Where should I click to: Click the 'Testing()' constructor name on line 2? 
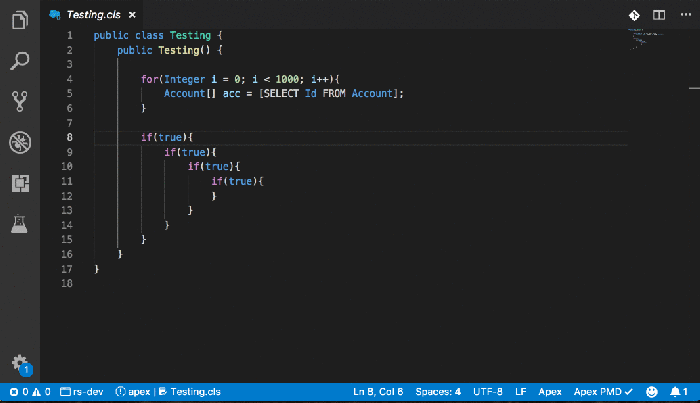184,50
